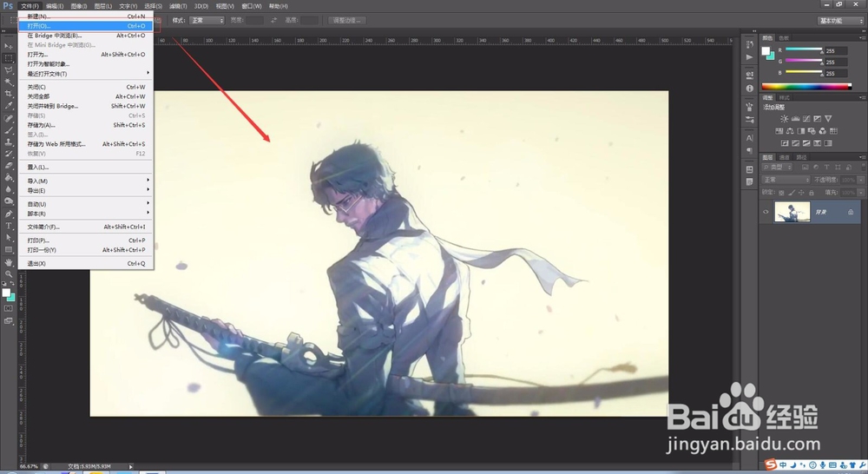The image size is (868, 474).
Task: Select the Hand tool
Action: point(9,262)
